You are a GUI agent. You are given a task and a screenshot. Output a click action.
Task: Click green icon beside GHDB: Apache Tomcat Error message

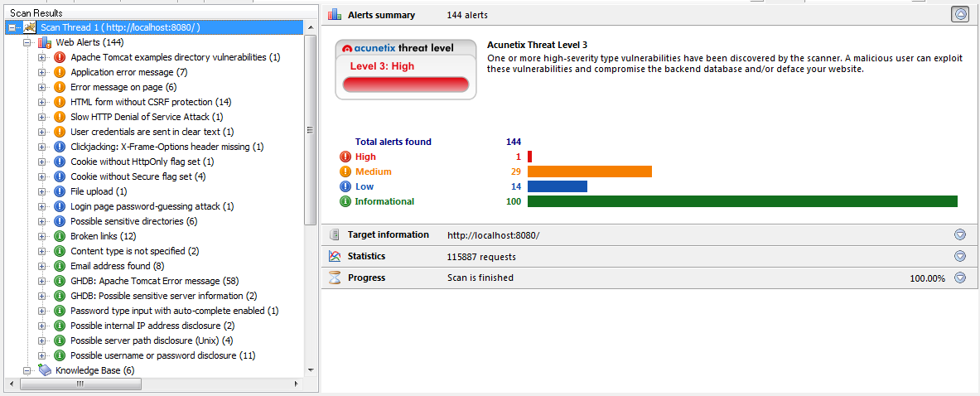pos(60,281)
